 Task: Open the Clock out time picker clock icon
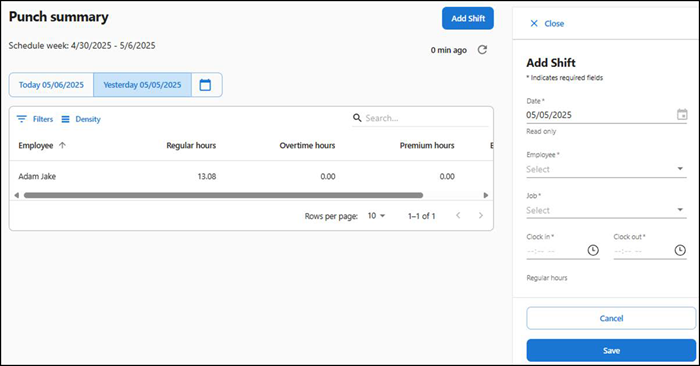click(x=680, y=250)
